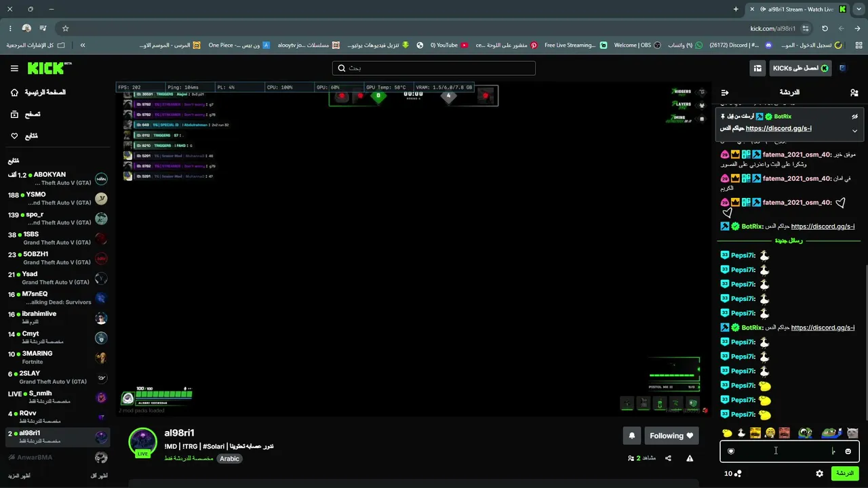The image size is (868, 488).
Task: Open M7snEQ channel in sidebar
Action: click(57, 298)
